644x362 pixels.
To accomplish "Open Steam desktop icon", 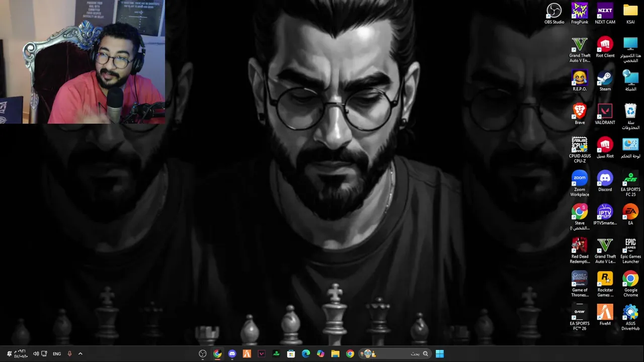I will point(605,80).
